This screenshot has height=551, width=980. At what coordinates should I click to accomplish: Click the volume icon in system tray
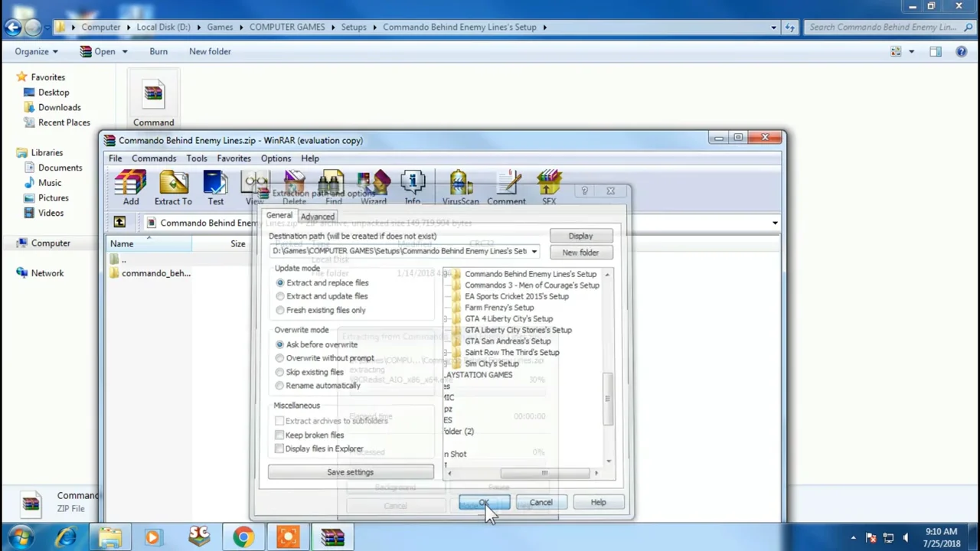(x=906, y=537)
